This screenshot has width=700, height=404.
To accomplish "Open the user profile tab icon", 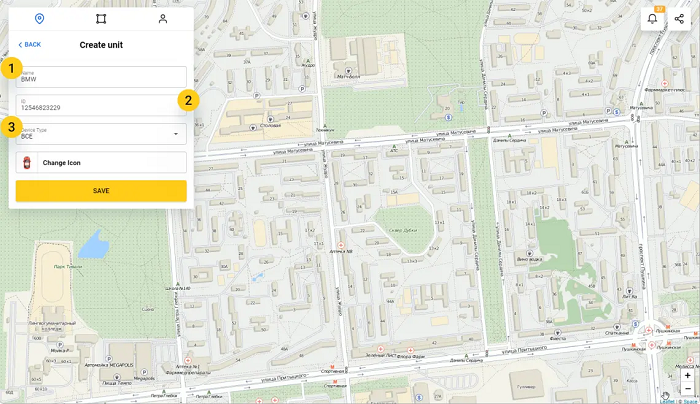I will tap(163, 19).
